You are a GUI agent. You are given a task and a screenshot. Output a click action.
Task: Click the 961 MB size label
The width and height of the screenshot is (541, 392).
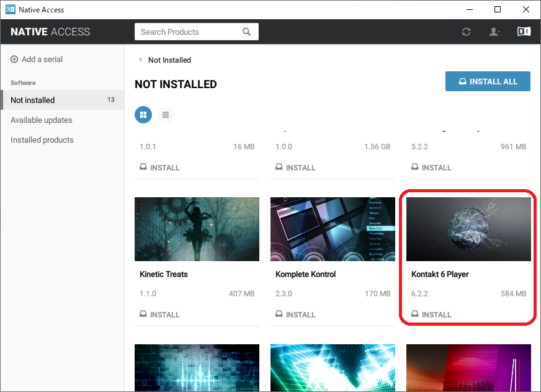(x=514, y=146)
